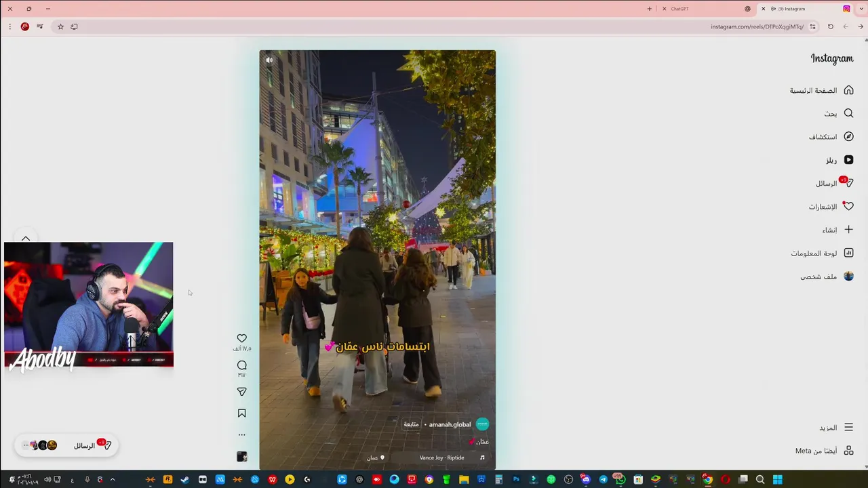Image resolution: width=868 pixels, height=488 pixels.
Task: Open Telegram from taskbar
Action: point(603,480)
